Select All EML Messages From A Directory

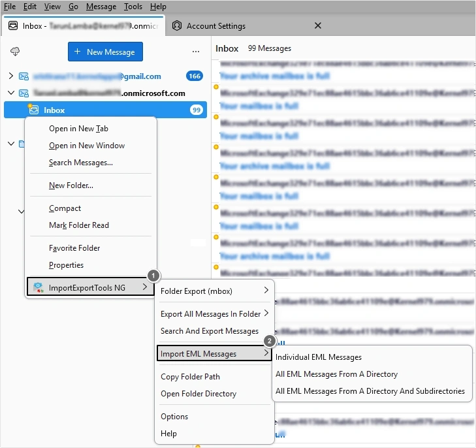(x=372, y=374)
